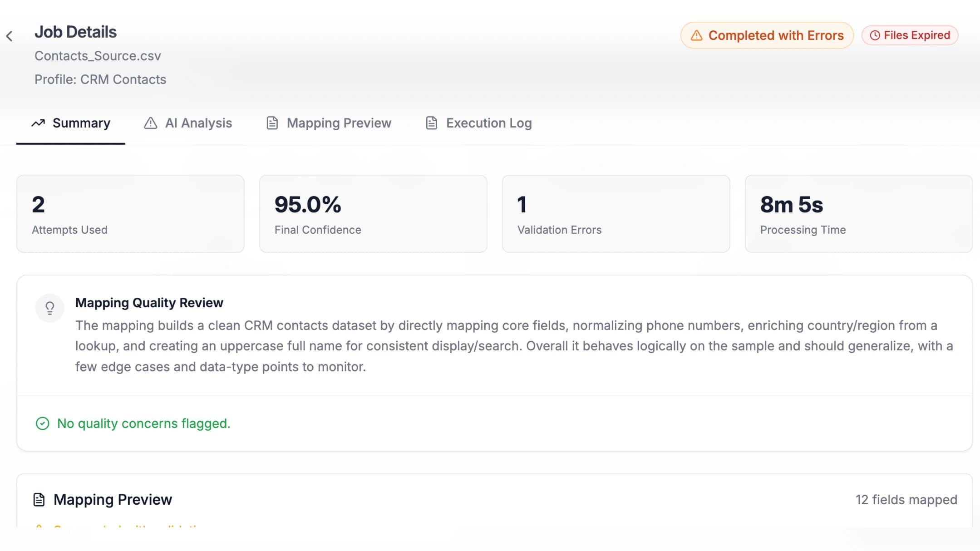Click the mapping quality description paragraph

[x=514, y=346]
